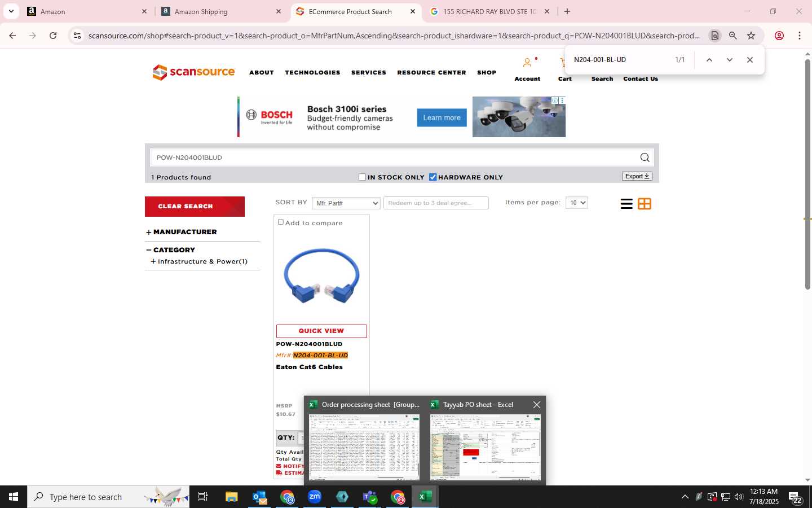Screen dimensions: 812x508
Task: Open Items per page dropdown
Action: coord(577,203)
